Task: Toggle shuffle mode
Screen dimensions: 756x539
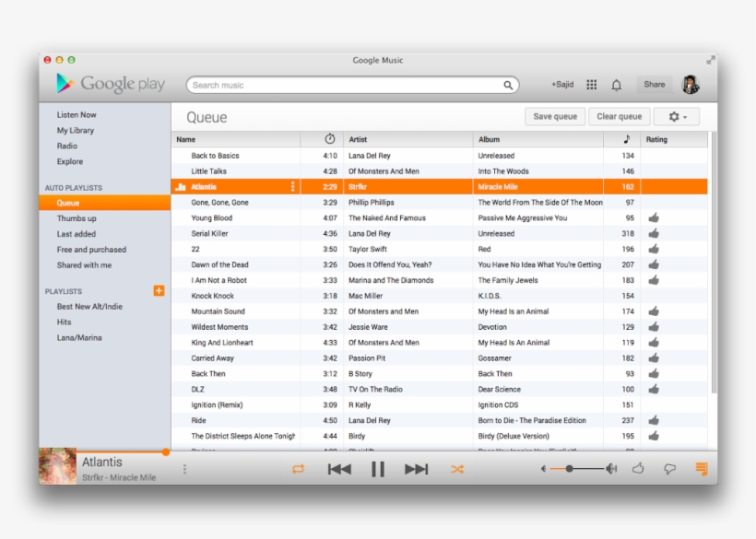Action: click(457, 469)
